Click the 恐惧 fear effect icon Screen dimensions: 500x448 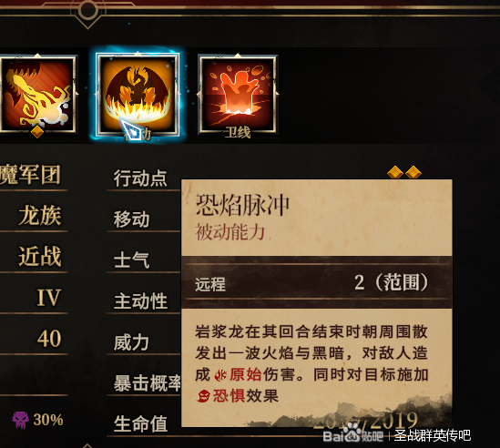click(x=203, y=396)
